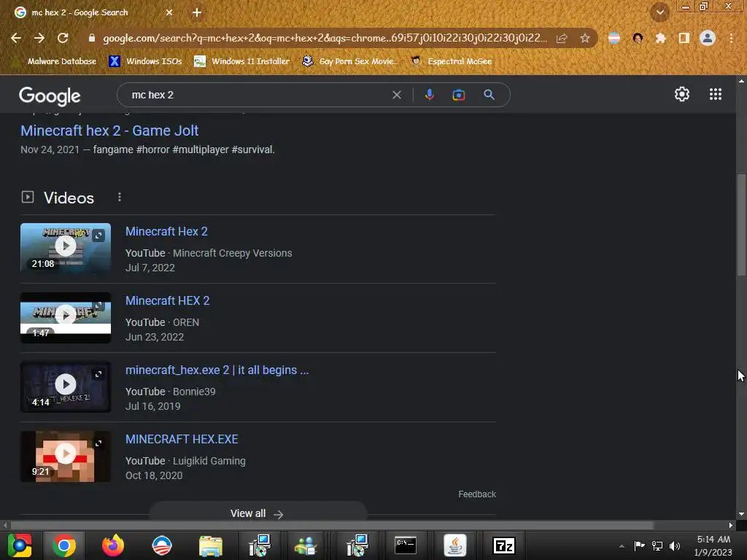Viewport: 747px width, 560px height.
Task: Open the Action Center flag icon
Action: coord(639,545)
